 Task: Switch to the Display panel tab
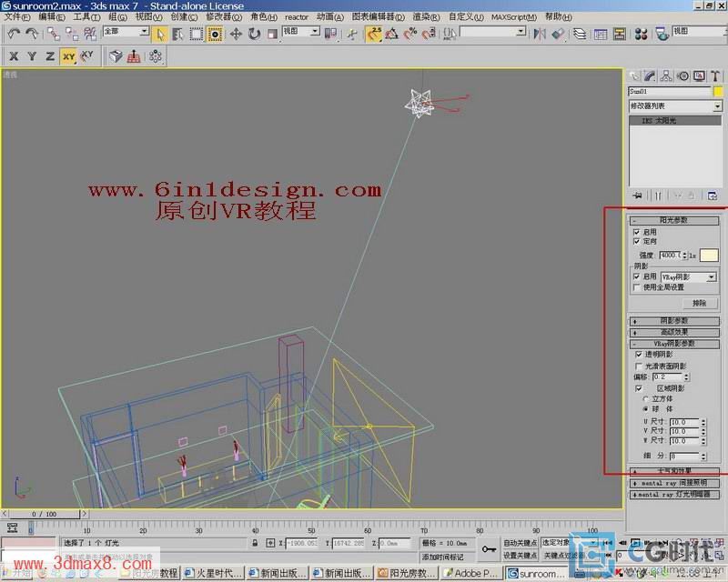pos(699,76)
